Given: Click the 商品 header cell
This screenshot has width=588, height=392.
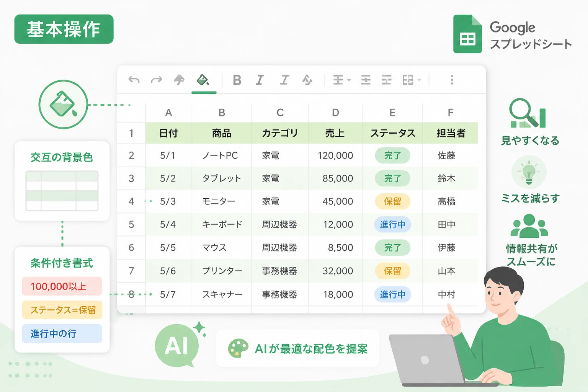Looking at the screenshot, I should [222, 133].
